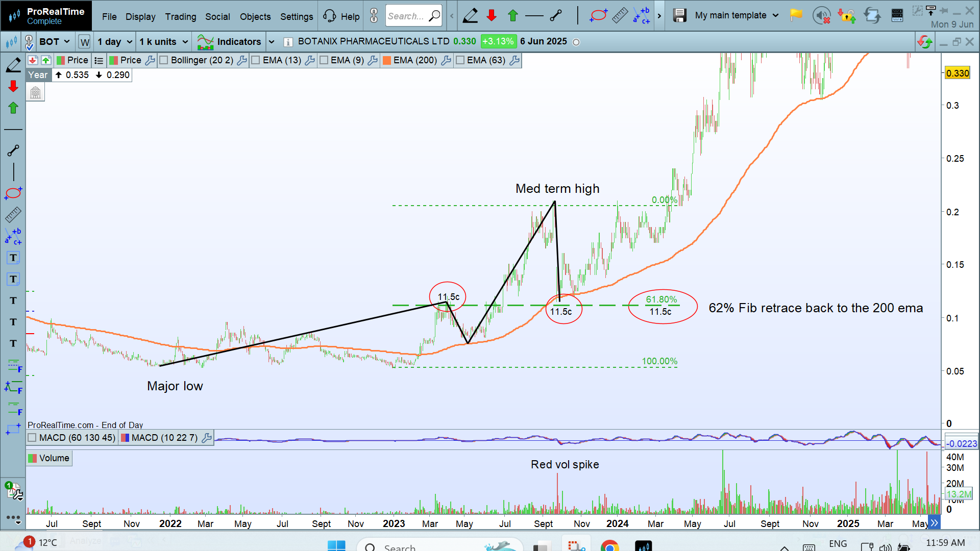Screen dimensions: 980x551
Task: Expand more tools three dots at sidebar bottom
Action: click(13, 519)
